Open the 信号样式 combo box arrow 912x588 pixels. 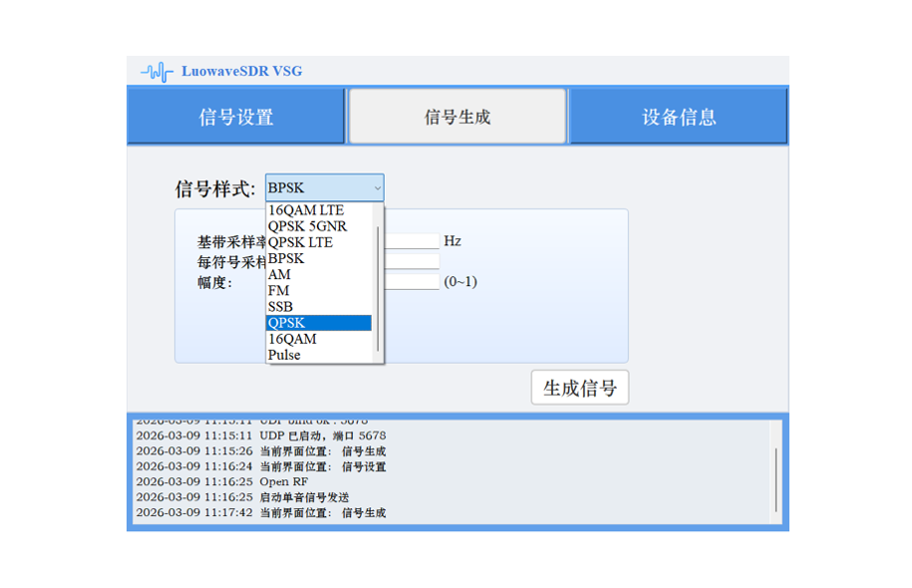377,187
